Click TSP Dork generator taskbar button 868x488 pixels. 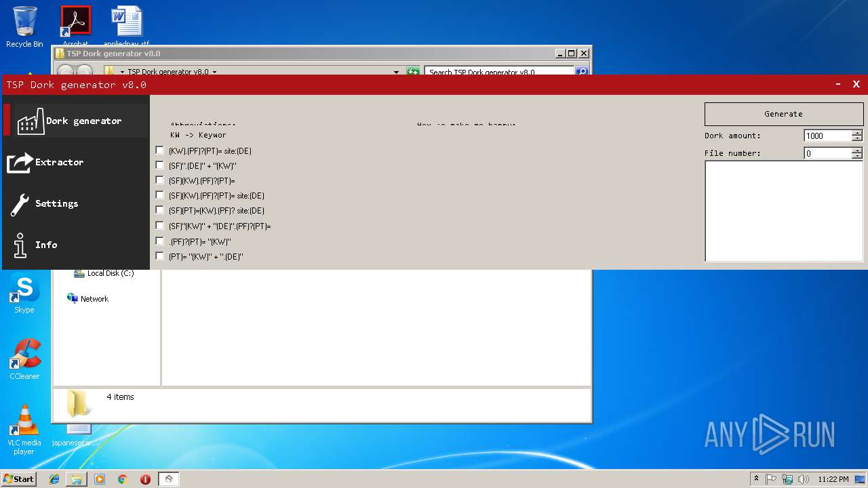coord(169,479)
